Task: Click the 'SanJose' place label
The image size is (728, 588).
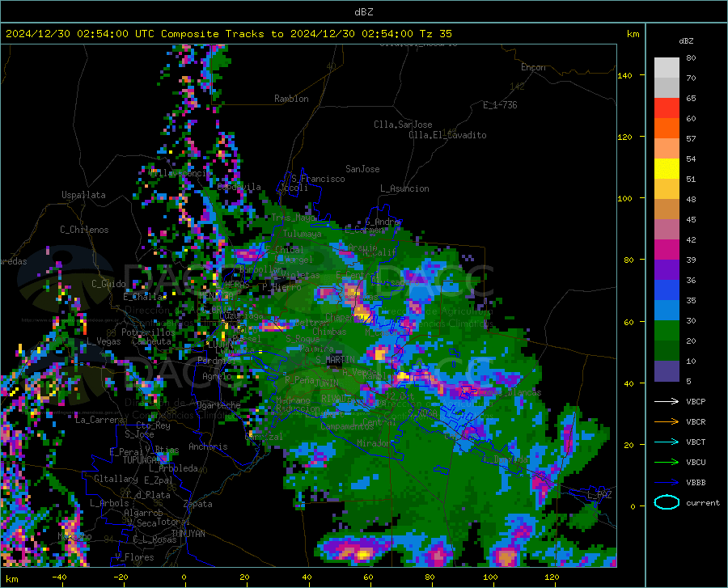Action: [x=362, y=169]
